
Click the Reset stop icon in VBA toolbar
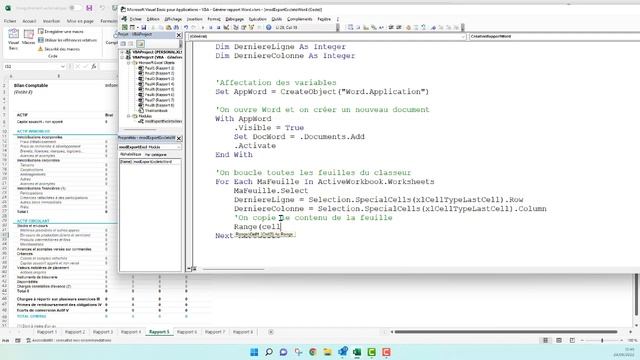[x=218, y=27]
